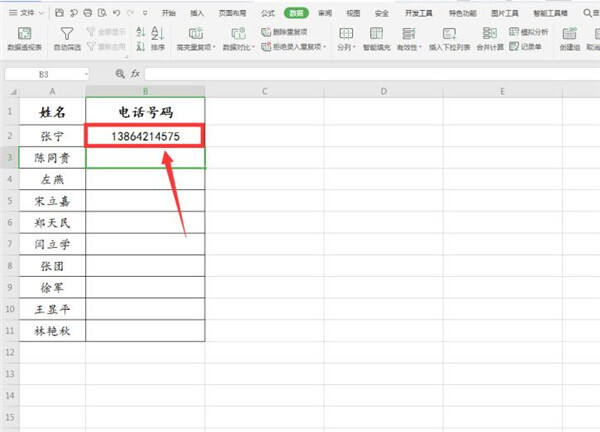Select column C header
Image resolution: width=600 pixels, height=432 pixels.
point(264,91)
